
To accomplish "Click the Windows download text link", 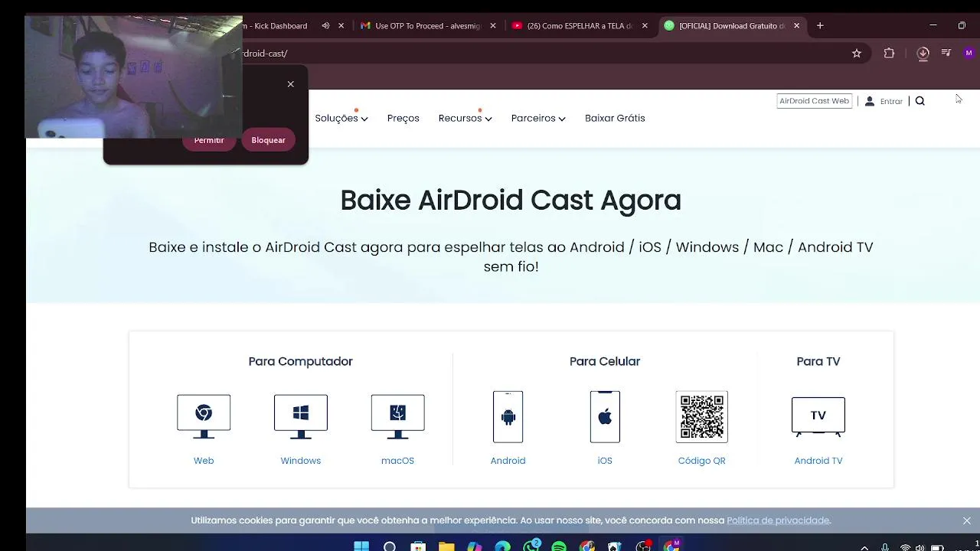I will 301,461.
